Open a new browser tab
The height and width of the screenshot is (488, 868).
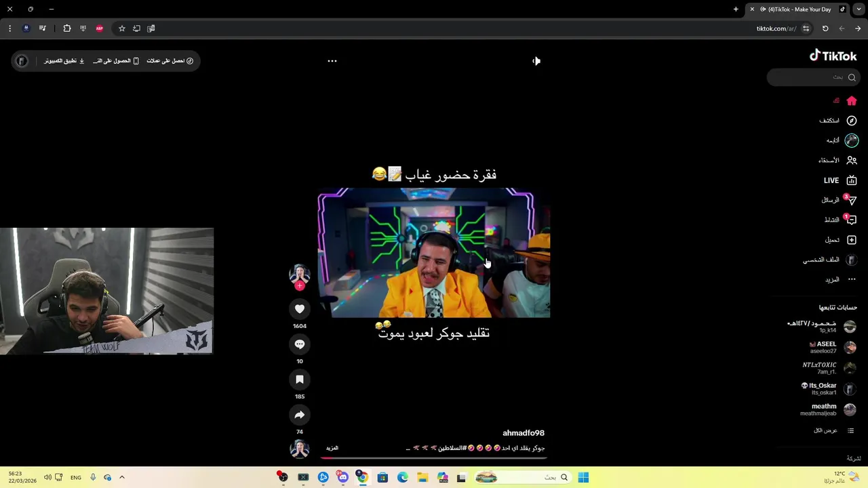(x=736, y=9)
